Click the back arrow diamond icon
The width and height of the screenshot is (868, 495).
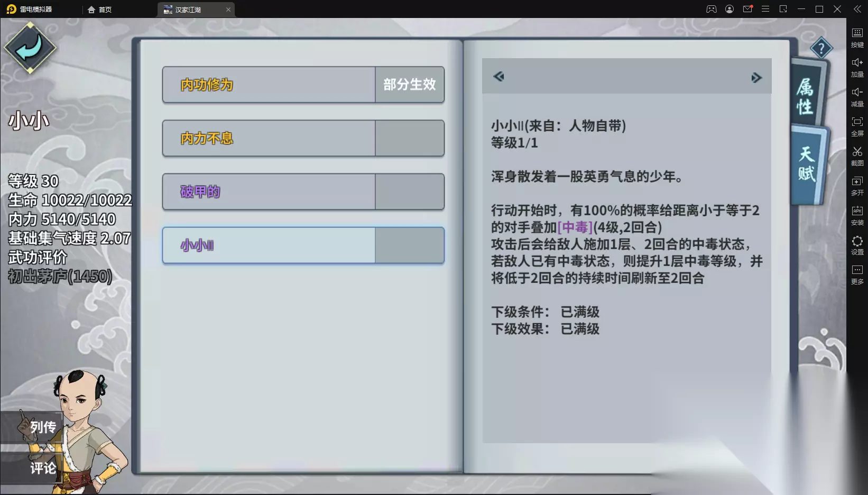tap(30, 48)
